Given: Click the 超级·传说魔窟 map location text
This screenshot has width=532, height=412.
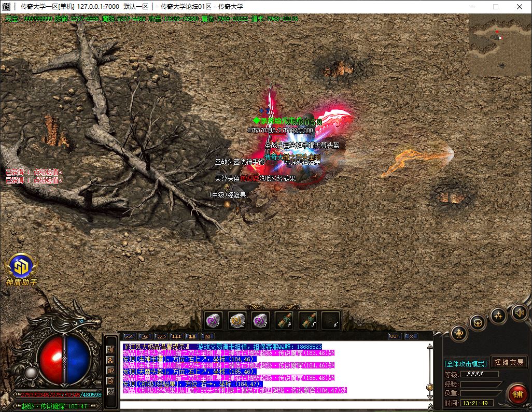Looking at the screenshot, I should (x=43, y=406).
